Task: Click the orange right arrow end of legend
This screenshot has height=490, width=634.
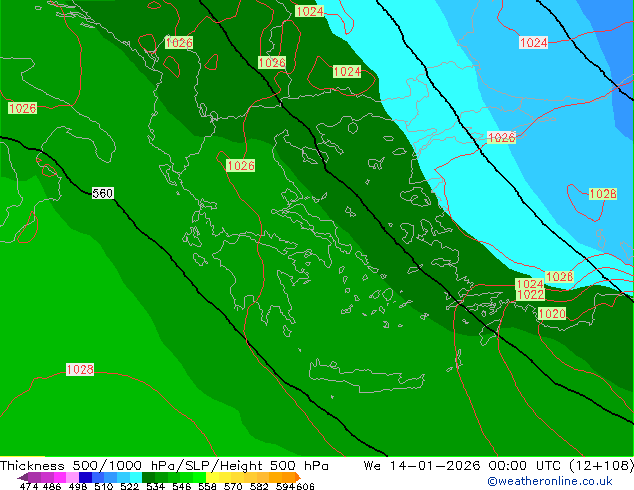Action: point(298,477)
